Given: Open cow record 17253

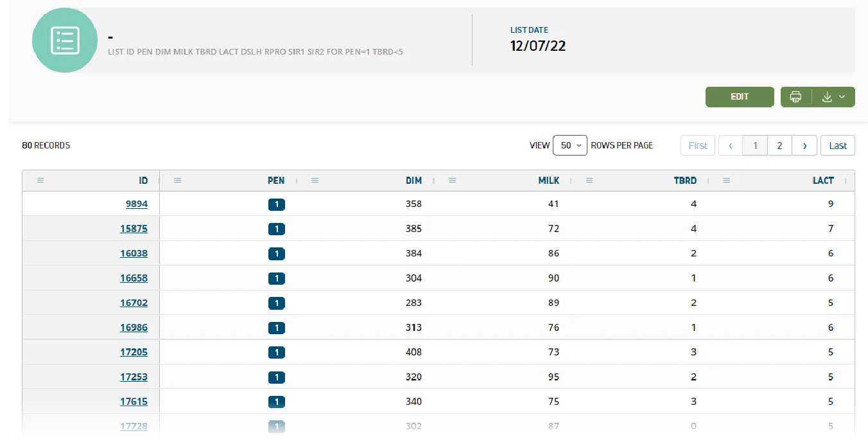Looking at the screenshot, I should pyautogui.click(x=134, y=377).
